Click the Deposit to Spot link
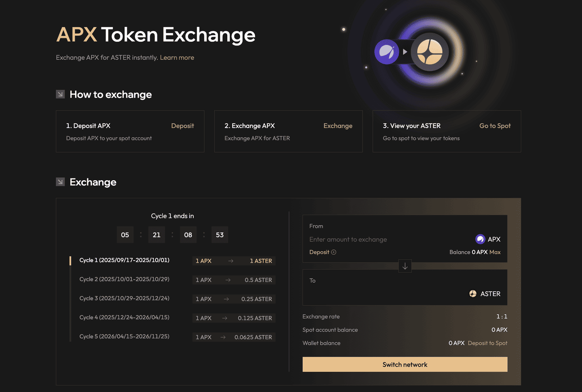 487,343
